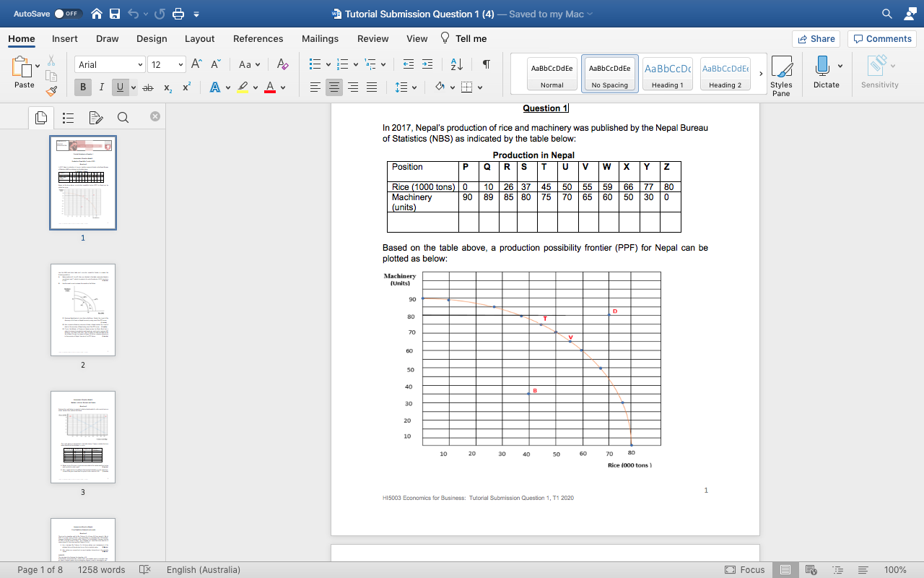Image resolution: width=924 pixels, height=578 pixels.
Task: Click the Share button
Action: (816, 39)
